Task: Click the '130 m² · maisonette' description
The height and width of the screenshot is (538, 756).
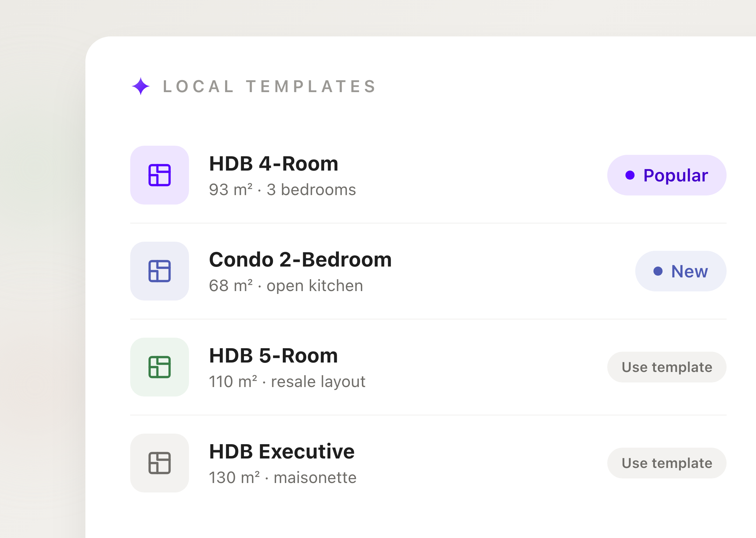Action: (283, 478)
